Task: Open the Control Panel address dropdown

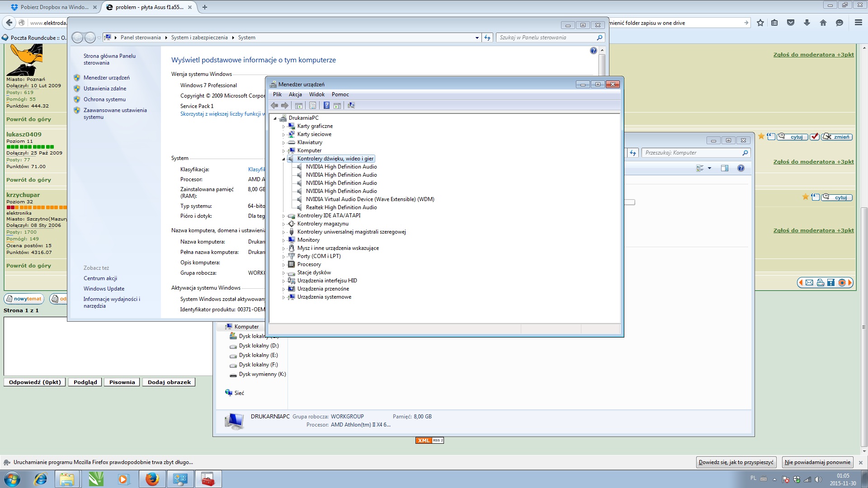Action: pyautogui.click(x=477, y=38)
